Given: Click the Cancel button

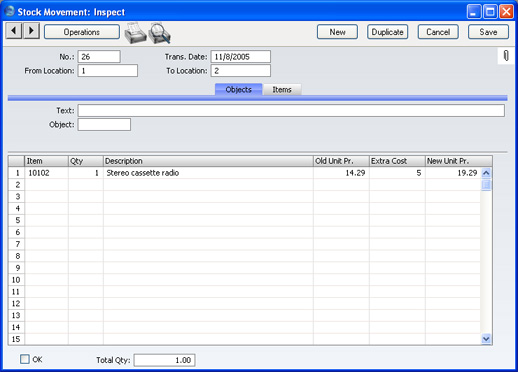Looking at the screenshot, I should pyautogui.click(x=438, y=32).
